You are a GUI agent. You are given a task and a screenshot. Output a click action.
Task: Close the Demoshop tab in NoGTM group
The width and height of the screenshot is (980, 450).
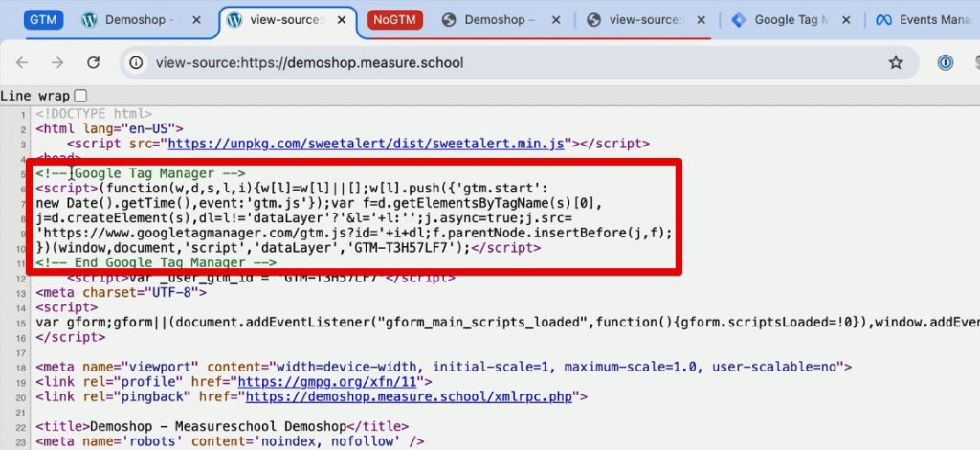555,20
